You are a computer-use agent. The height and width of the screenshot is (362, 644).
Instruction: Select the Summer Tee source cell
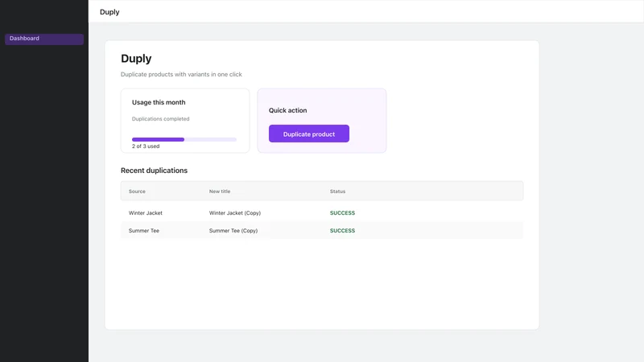[x=144, y=231]
